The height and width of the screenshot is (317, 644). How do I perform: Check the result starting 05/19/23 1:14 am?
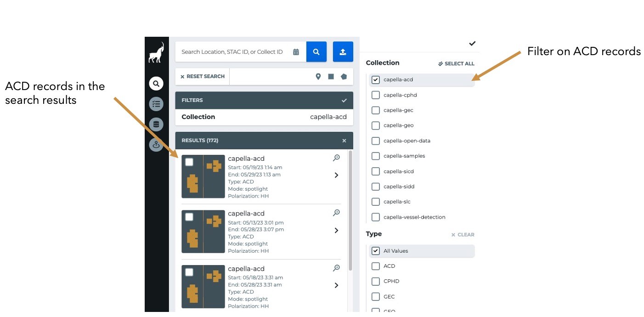(x=189, y=162)
